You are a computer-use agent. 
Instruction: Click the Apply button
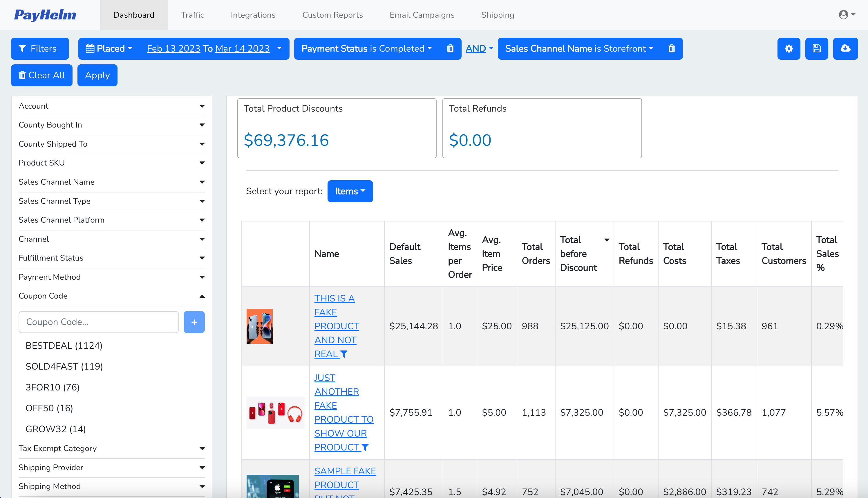tap(97, 75)
